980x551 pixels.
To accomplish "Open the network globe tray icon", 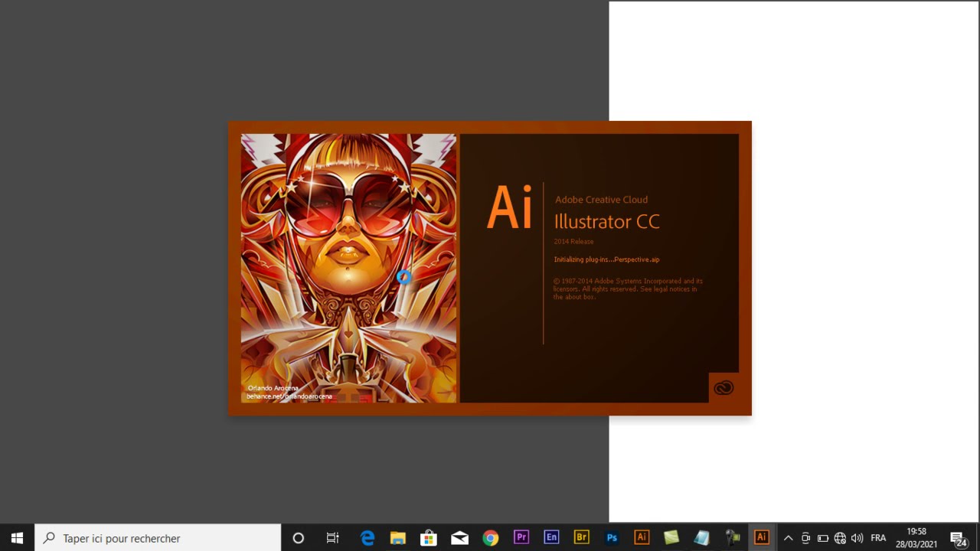I will point(840,538).
